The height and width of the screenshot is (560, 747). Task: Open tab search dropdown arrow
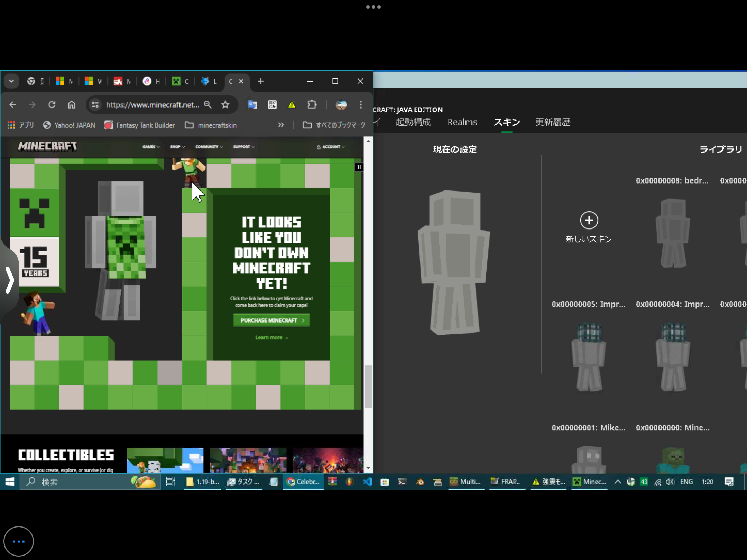click(x=11, y=81)
